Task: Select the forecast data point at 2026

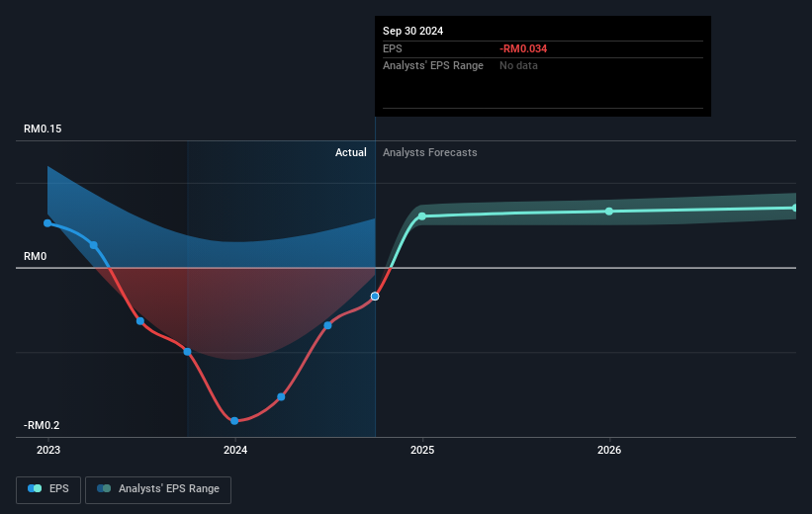Action: click(x=609, y=212)
